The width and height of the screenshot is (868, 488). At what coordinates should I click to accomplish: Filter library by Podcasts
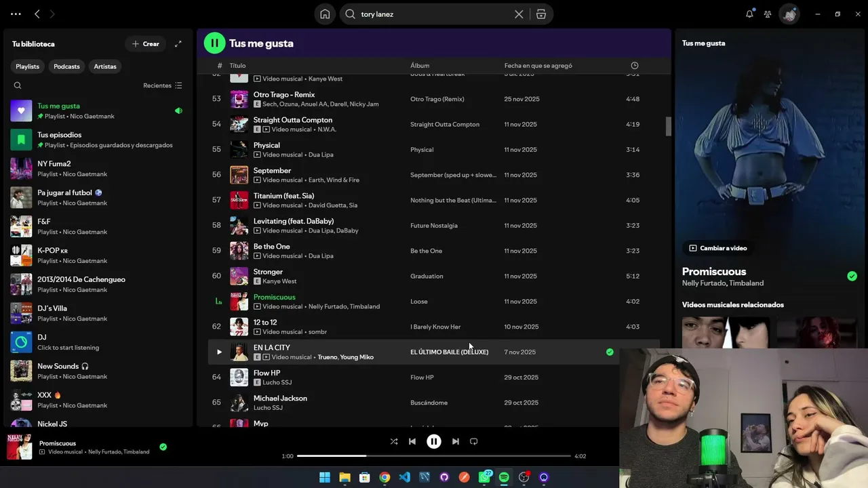tap(66, 66)
